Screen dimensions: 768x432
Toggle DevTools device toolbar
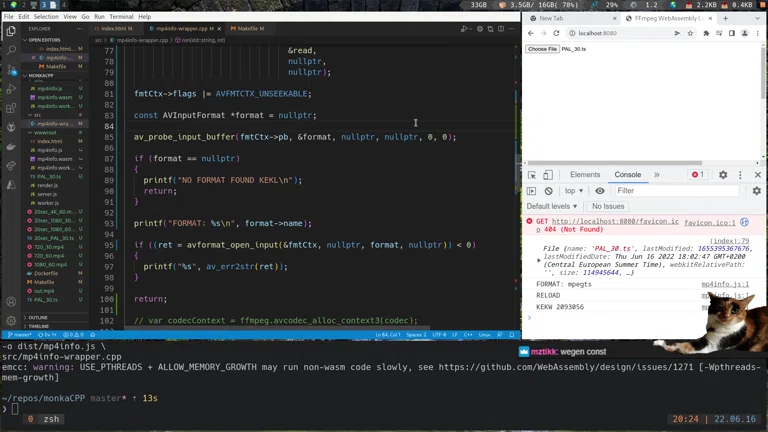[x=548, y=175]
